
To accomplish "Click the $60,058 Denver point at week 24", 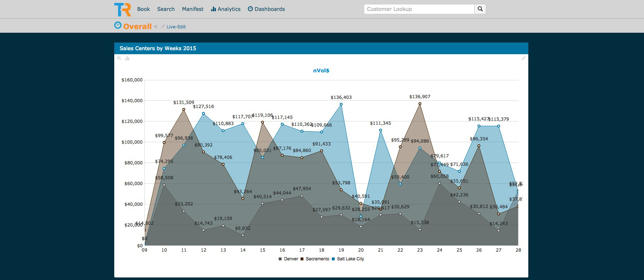I will [x=440, y=183].
